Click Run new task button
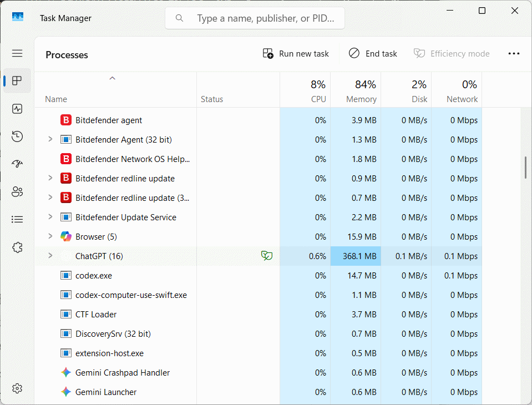The height and width of the screenshot is (405, 532). pos(296,54)
